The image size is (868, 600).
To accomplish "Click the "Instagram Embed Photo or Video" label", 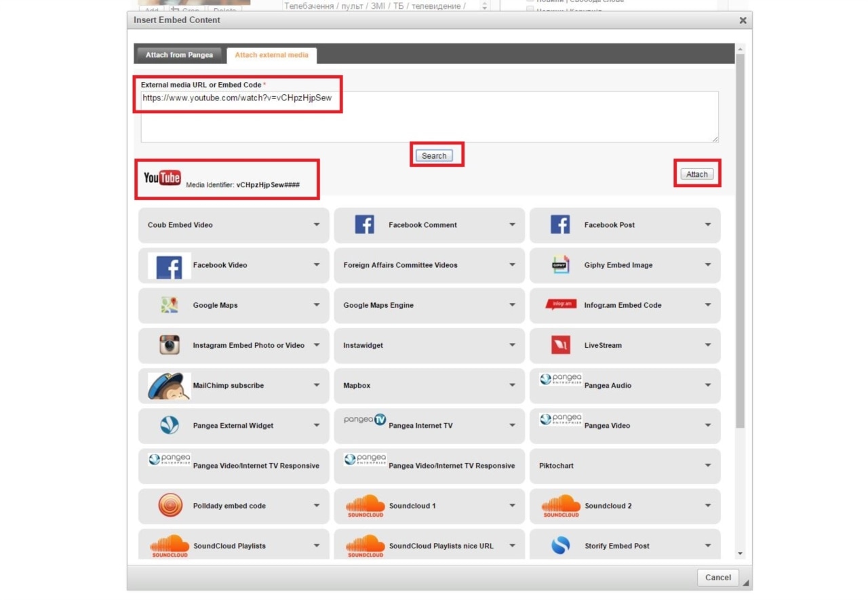I will (249, 345).
